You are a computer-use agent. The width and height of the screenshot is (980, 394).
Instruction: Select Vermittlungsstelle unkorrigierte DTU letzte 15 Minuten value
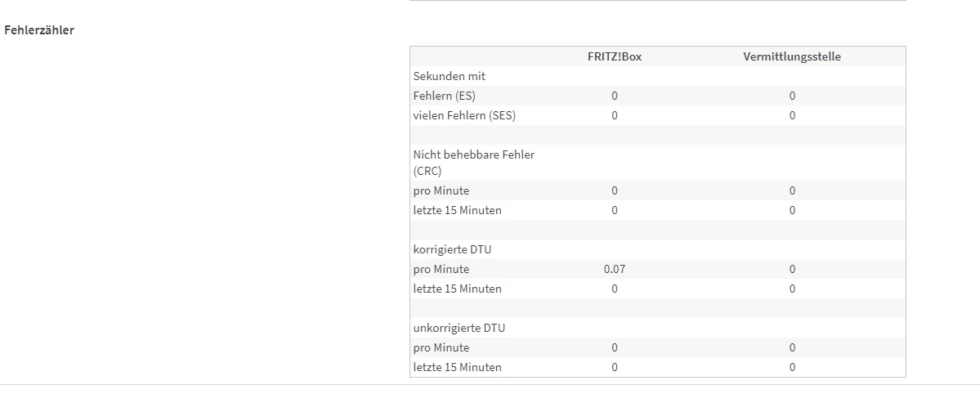click(791, 367)
